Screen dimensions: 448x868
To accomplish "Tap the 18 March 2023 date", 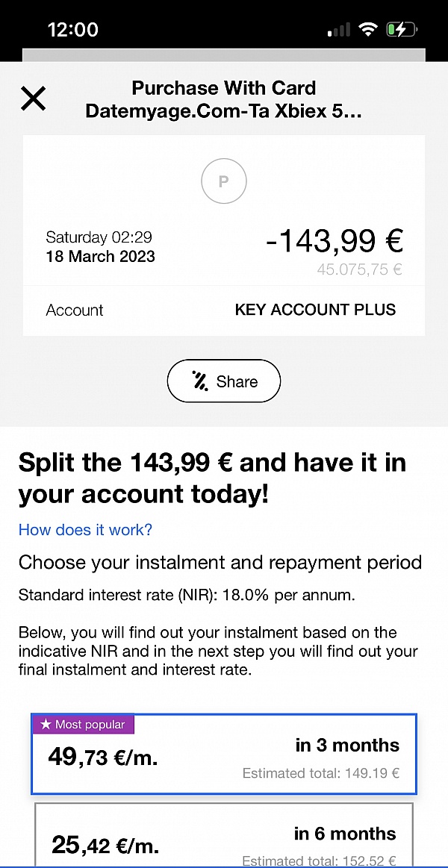I will (100, 256).
